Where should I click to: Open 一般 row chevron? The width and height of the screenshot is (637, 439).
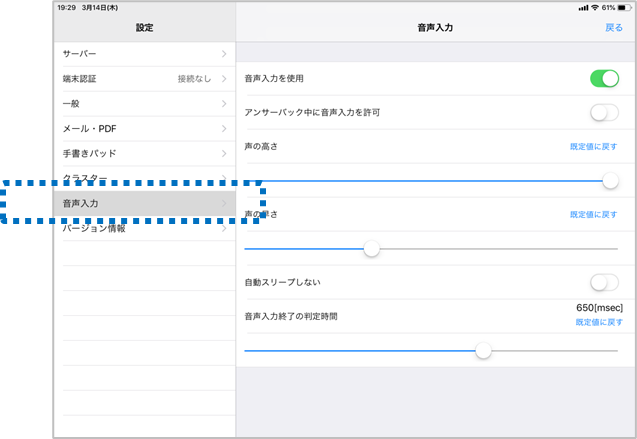pyautogui.click(x=224, y=103)
